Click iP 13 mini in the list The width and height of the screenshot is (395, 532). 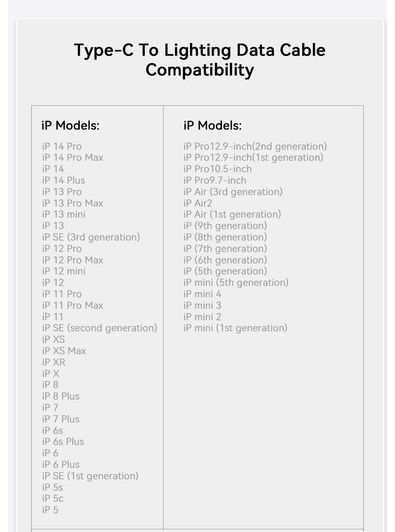(x=64, y=214)
